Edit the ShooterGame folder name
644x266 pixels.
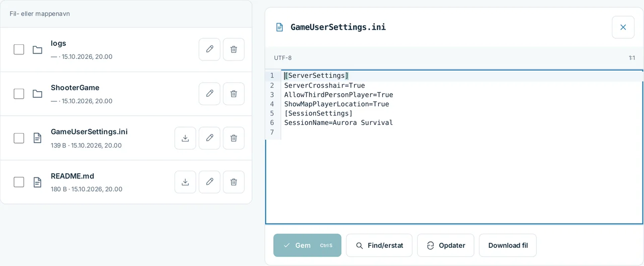pyautogui.click(x=209, y=94)
